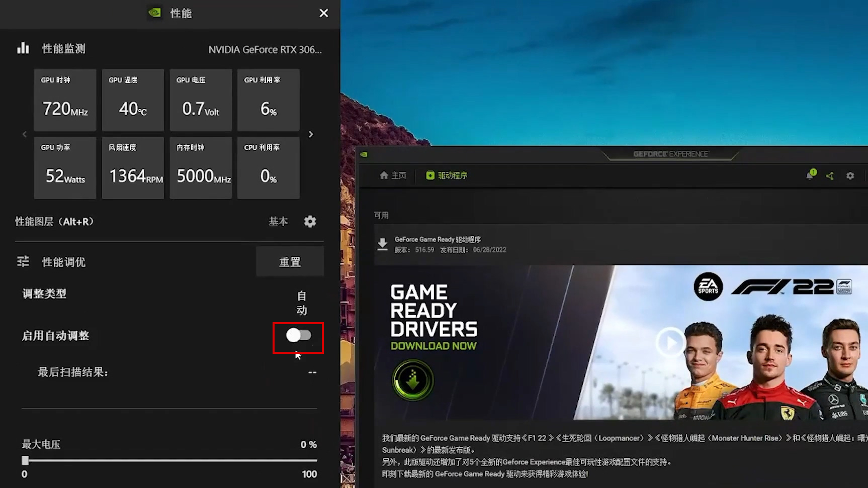The height and width of the screenshot is (488, 868).
Task: Click green download circle on driver banner
Action: pyautogui.click(x=413, y=380)
